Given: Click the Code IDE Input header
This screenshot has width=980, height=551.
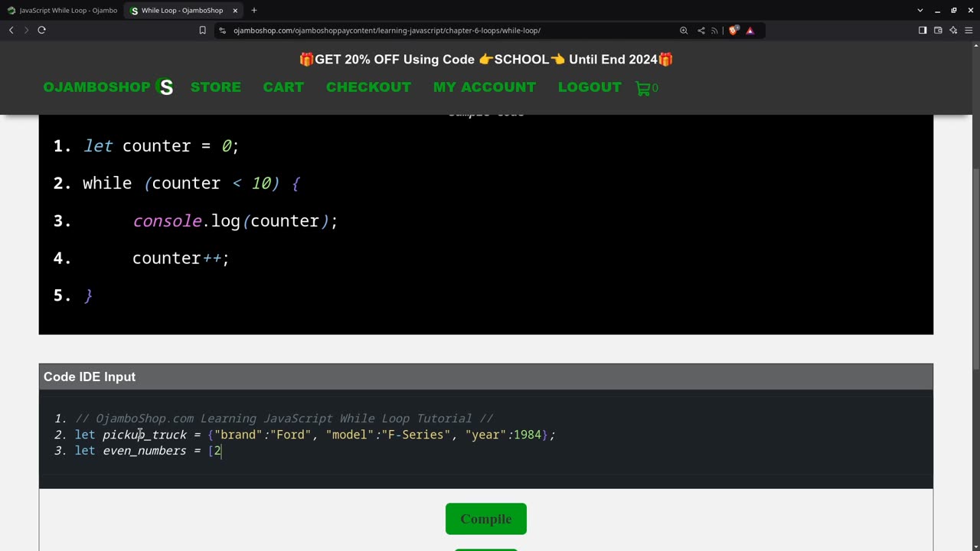Looking at the screenshot, I should pos(486,377).
